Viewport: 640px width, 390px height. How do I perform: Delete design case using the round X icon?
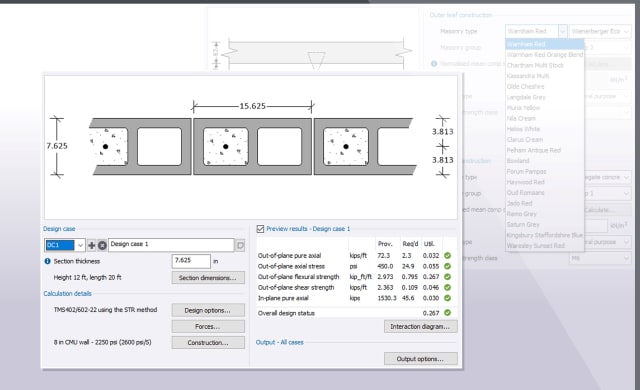pyautogui.click(x=102, y=245)
